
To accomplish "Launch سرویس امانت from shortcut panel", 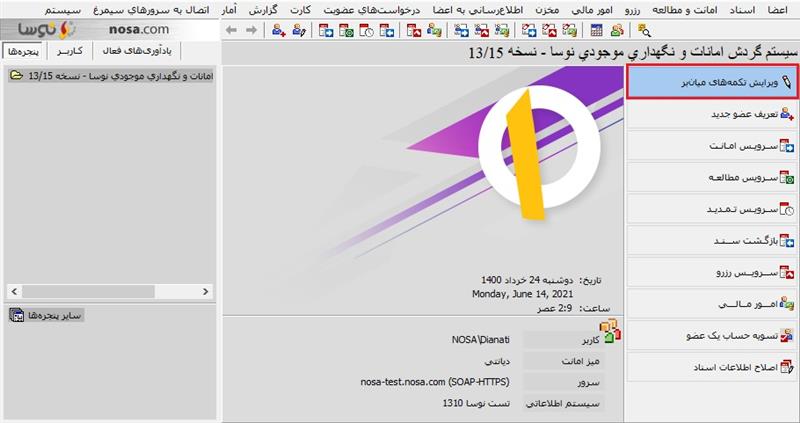I will click(712, 147).
